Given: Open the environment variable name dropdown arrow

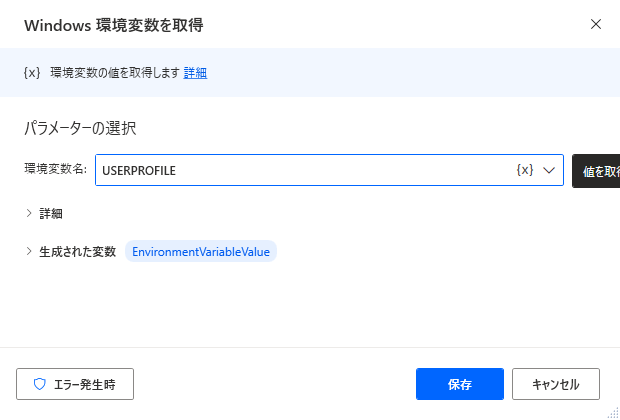Looking at the screenshot, I should 549,170.
